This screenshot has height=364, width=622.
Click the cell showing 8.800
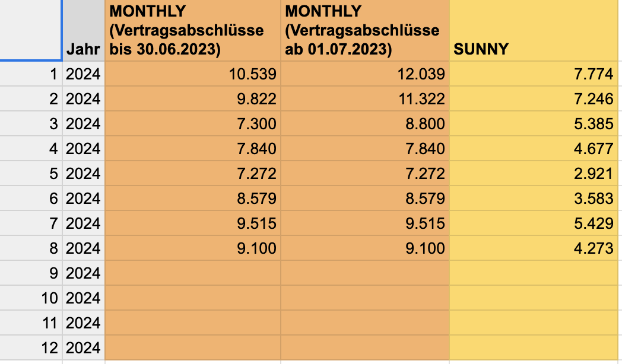click(365, 123)
